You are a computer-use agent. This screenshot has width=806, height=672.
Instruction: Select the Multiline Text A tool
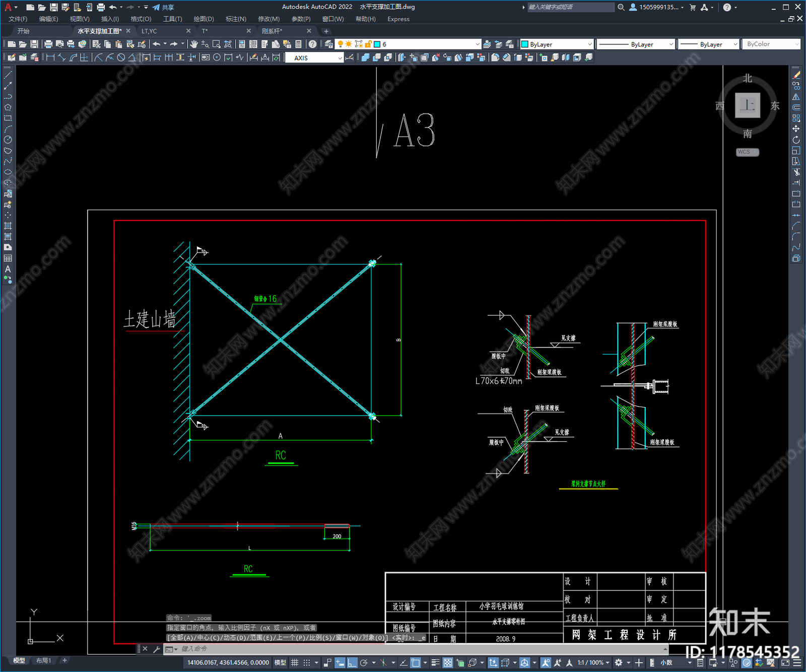click(8, 269)
